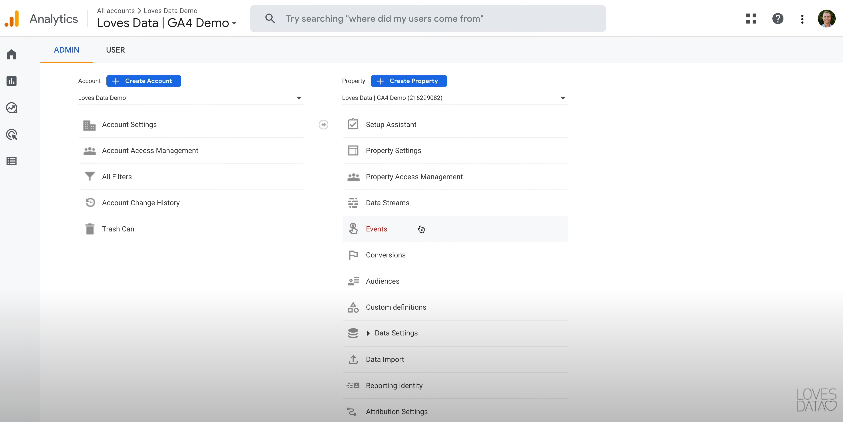This screenshot has height=422, width=843.
Task: Click the Audiences icon
Action: point(353,281)
